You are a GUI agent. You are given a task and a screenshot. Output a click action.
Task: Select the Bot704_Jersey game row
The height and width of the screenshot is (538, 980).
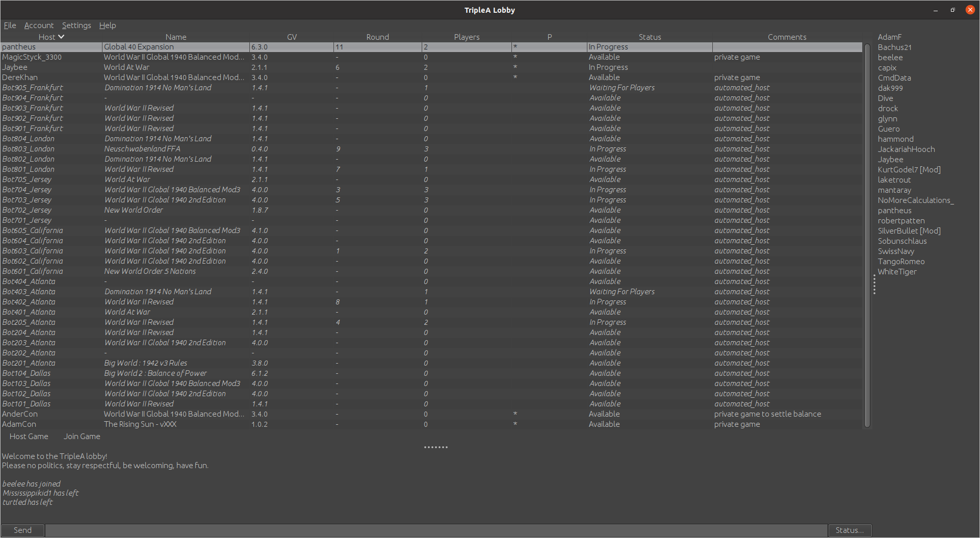tap(431, 190)
